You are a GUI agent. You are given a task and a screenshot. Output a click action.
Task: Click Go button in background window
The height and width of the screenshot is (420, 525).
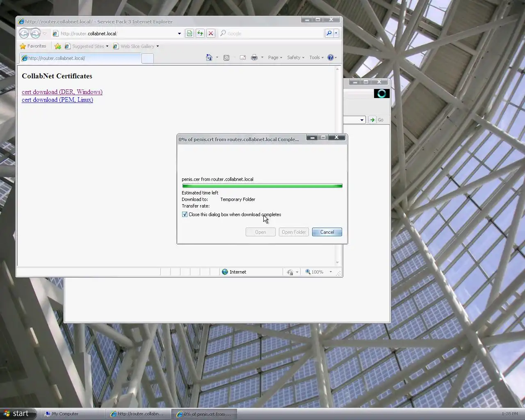point(376,120)
